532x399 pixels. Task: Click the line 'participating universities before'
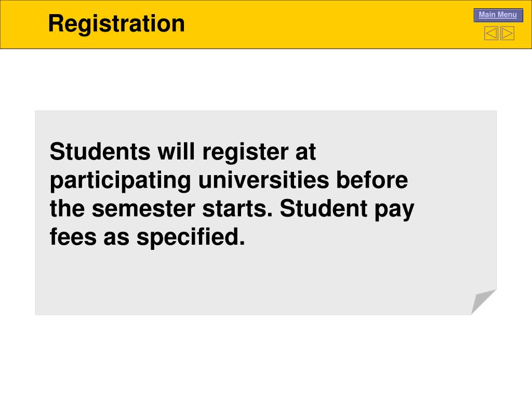(229, 180)
